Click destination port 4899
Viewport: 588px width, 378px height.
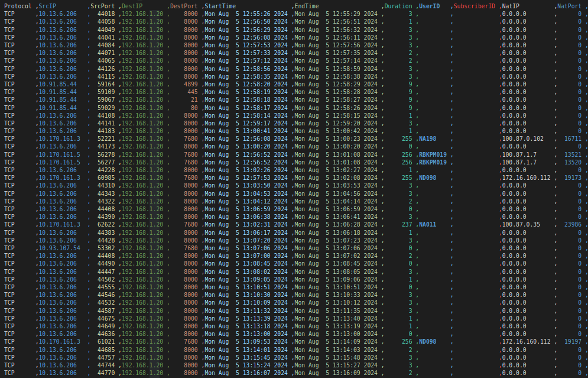[x=190, y=84]
